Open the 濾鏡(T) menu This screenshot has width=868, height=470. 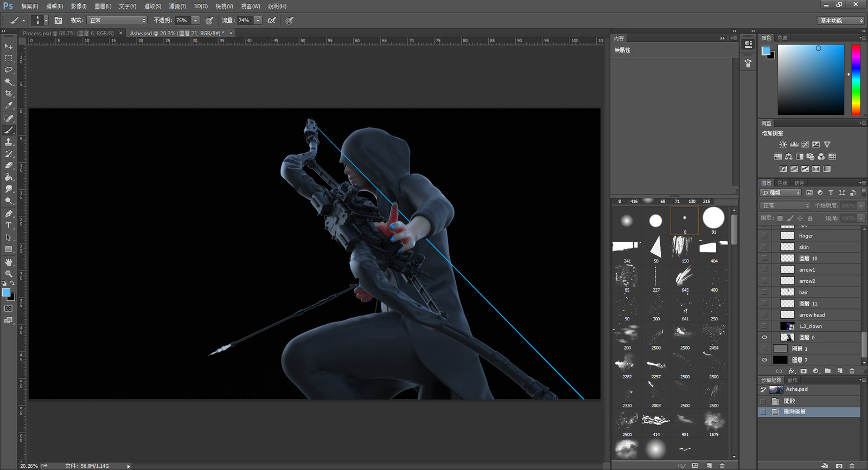point(177,6)
